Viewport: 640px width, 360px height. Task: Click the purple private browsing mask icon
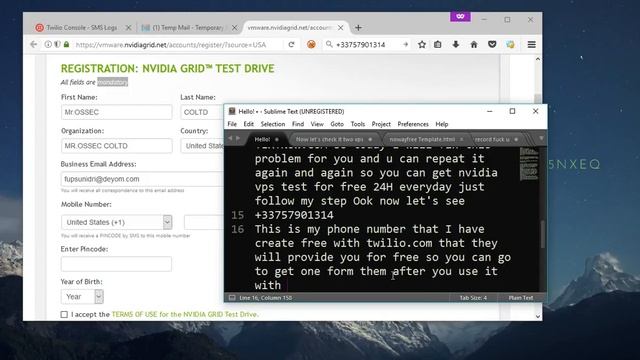460,16
